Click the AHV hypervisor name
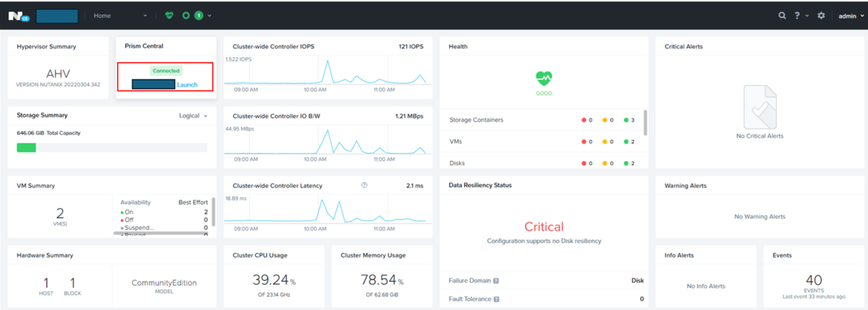Image resolution: width=868 pixels, height=310 pixels. coord(58,74)
